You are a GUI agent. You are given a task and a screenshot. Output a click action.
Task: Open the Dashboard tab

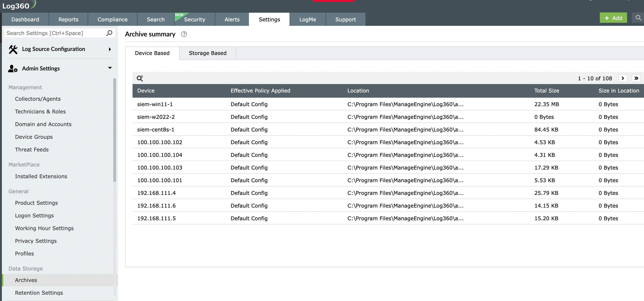click(25, 19)
